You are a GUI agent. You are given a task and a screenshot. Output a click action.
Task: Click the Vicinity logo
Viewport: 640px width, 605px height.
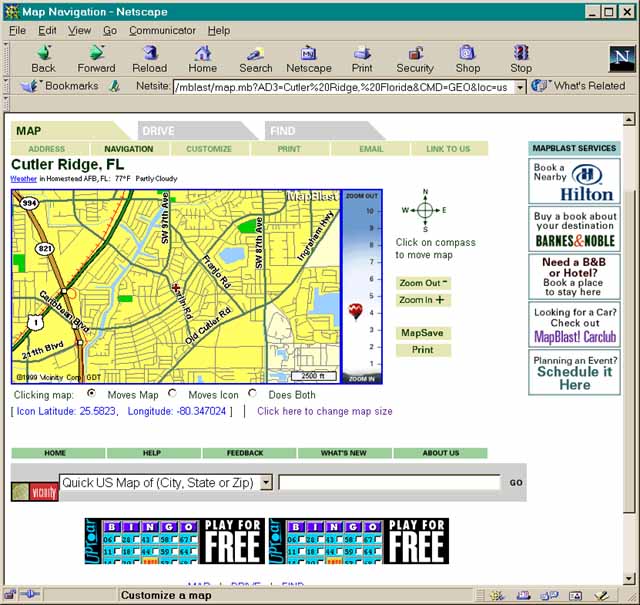coord(35,492)
